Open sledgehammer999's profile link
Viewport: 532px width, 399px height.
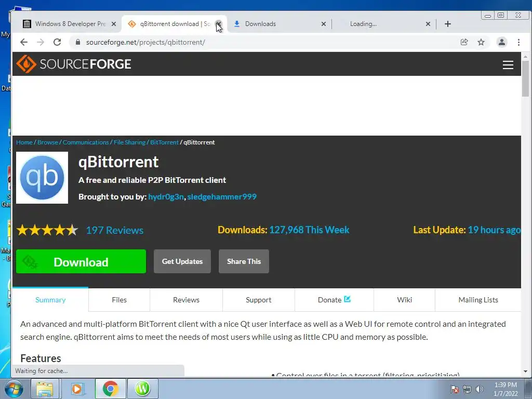(222, 197)
